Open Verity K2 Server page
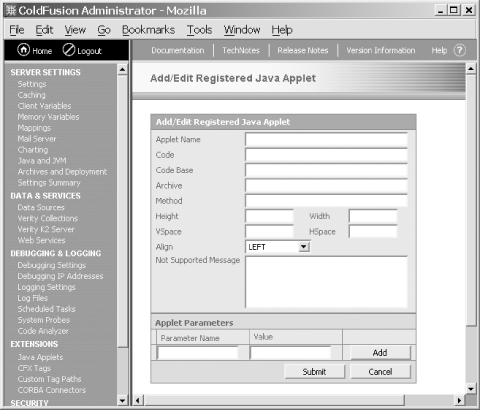This screenshot has height=410, width=481. (46, 230)
